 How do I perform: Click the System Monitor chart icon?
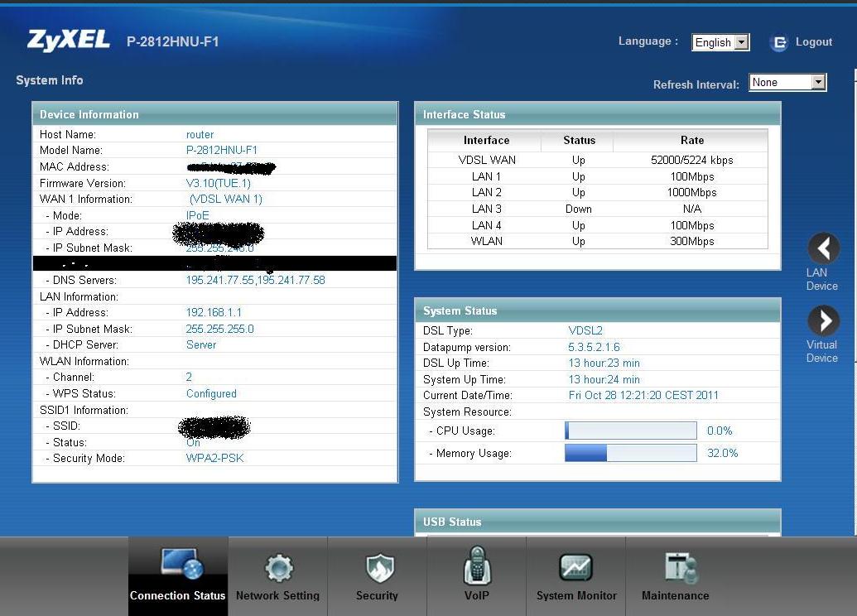(x=575, y=567)
